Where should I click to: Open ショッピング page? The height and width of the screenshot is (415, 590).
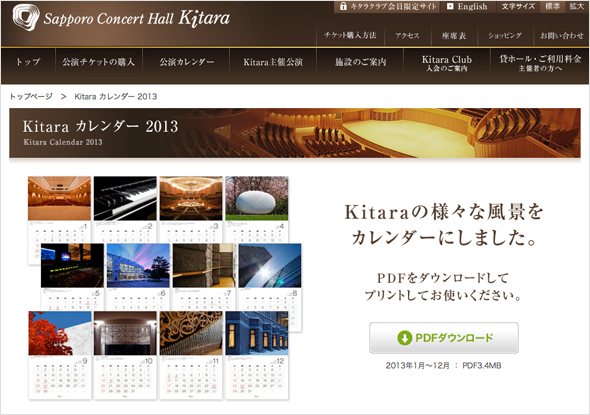pyautogui.click(x=505, y=36)
